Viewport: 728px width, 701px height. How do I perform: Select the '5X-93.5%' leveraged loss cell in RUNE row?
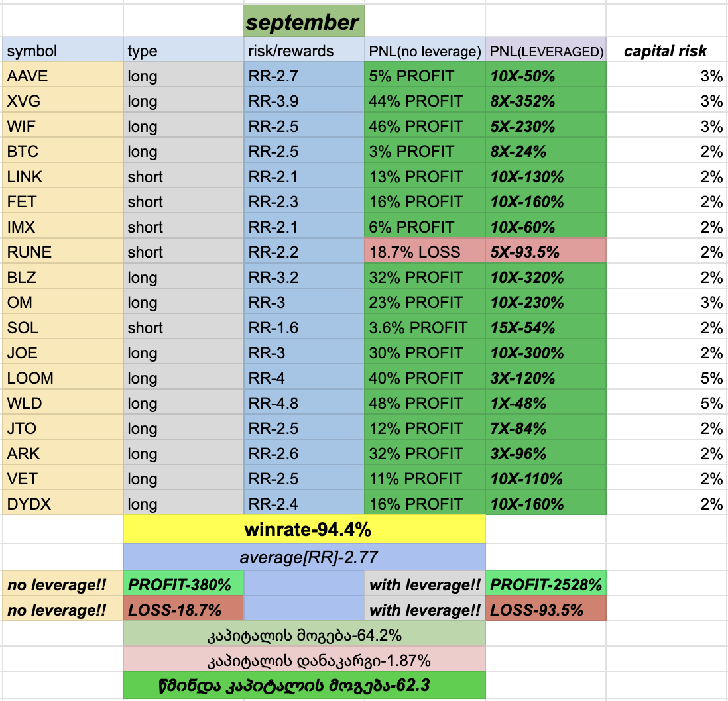545,252
